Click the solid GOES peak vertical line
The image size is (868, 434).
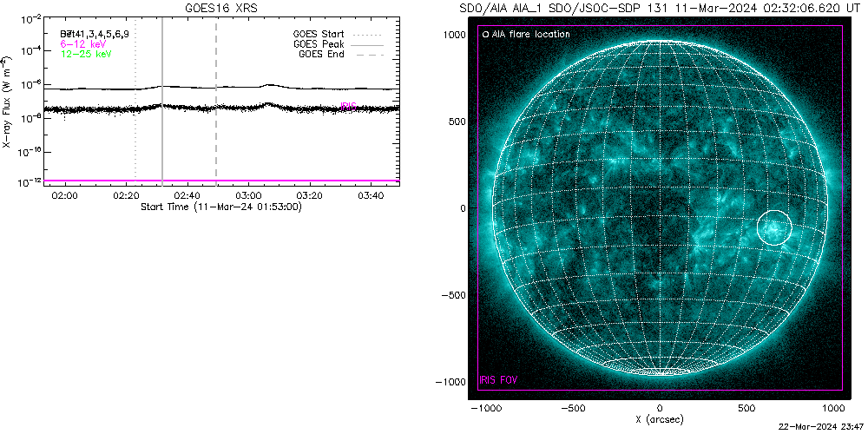point(161,102)
